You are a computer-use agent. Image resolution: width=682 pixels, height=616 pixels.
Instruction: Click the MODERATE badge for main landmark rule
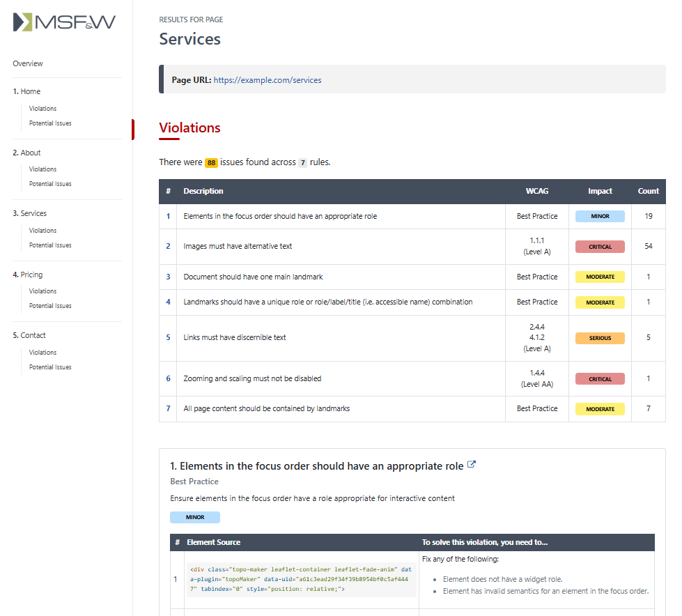(x=599, y=277)
